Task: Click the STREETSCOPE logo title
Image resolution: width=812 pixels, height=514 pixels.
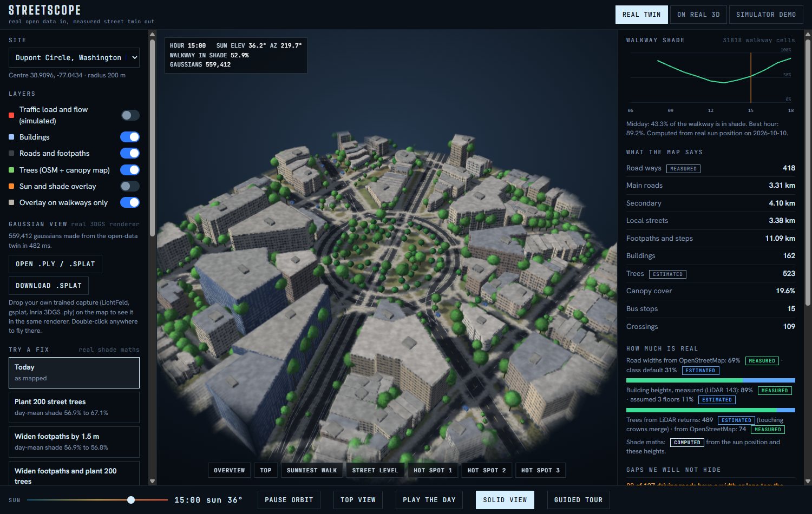Action: pos(45,10)
